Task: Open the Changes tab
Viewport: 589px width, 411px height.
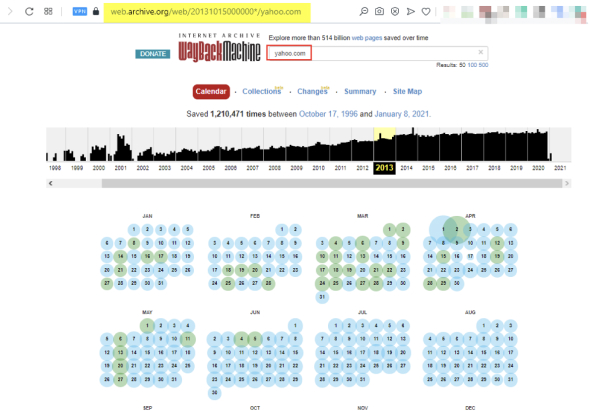Action: [313, 91]
